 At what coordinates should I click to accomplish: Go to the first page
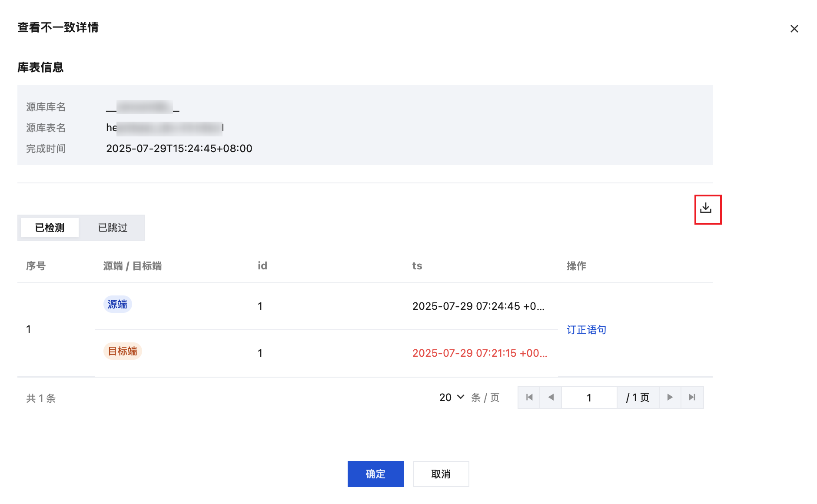click(x=529, y=398)
